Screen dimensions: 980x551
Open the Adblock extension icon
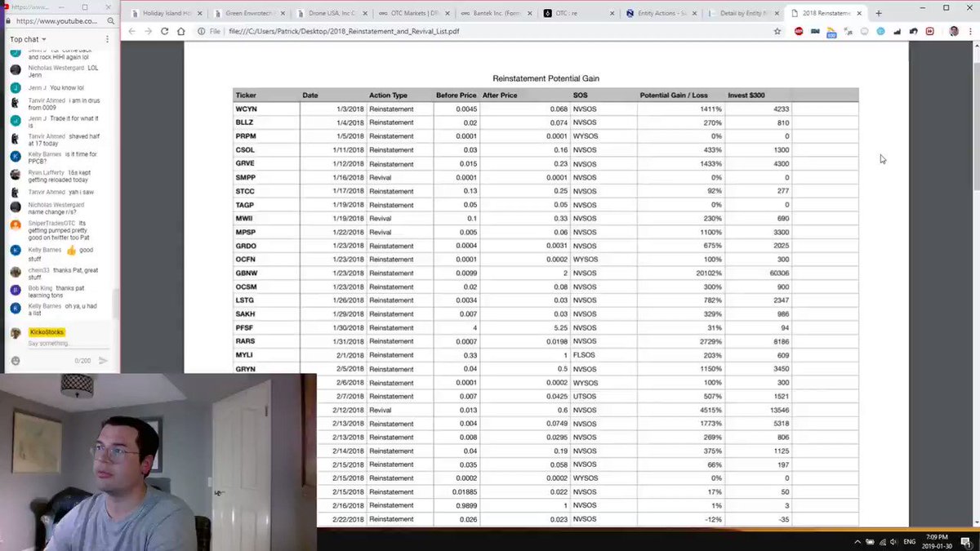point(798,31)
